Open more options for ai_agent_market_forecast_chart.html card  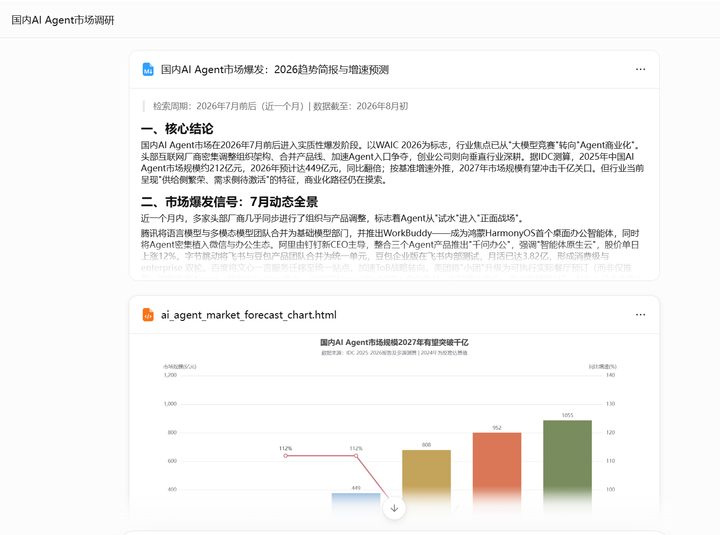tap(640, 315)
